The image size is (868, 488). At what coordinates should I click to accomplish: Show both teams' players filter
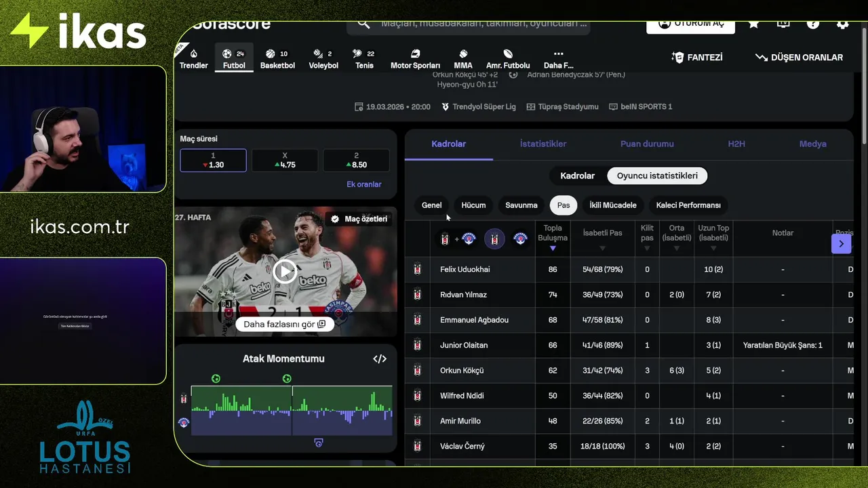[x=456, y=239]
